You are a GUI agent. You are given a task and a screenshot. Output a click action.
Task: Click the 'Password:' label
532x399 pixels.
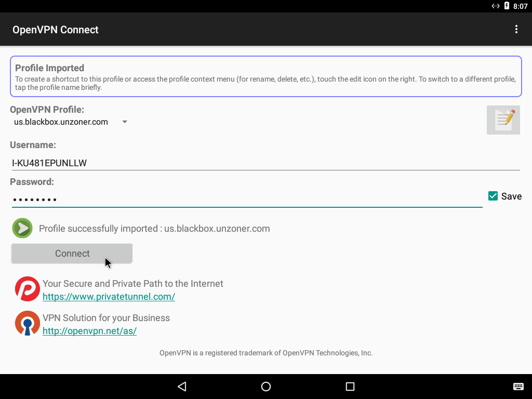32,182
